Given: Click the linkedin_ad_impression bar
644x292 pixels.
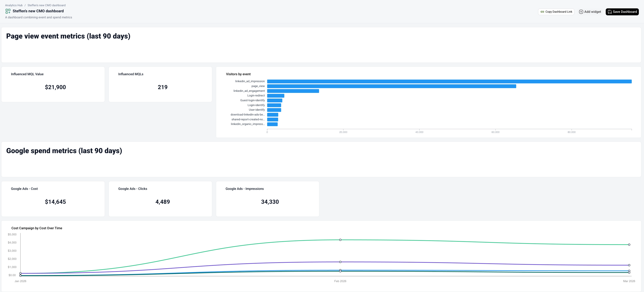Looking at the screenshot, I should coord(449,81).
